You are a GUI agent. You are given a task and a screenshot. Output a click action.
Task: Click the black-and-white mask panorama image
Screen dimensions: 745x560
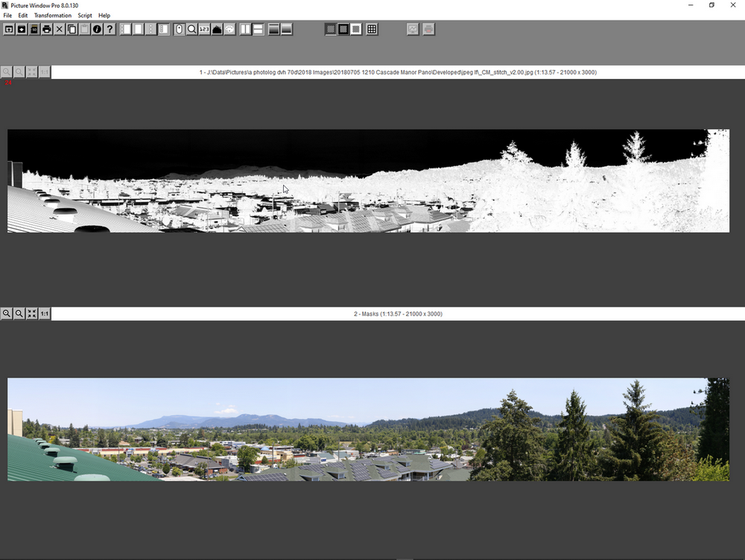pos(368,181)
